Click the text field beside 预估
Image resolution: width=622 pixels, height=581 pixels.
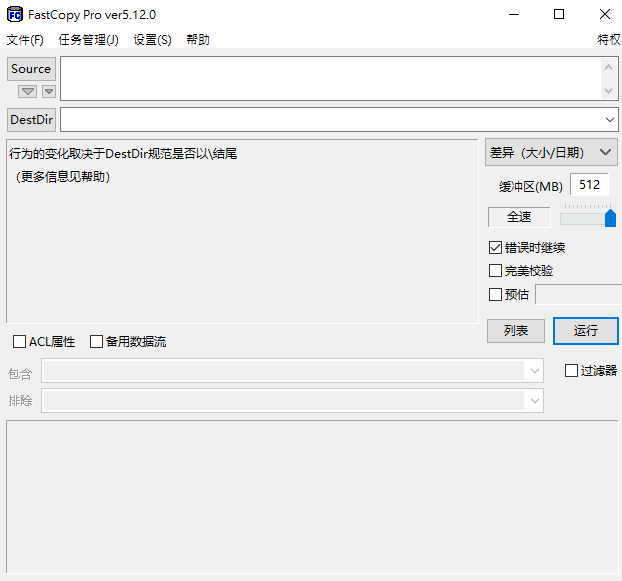(x=579, y=294)
